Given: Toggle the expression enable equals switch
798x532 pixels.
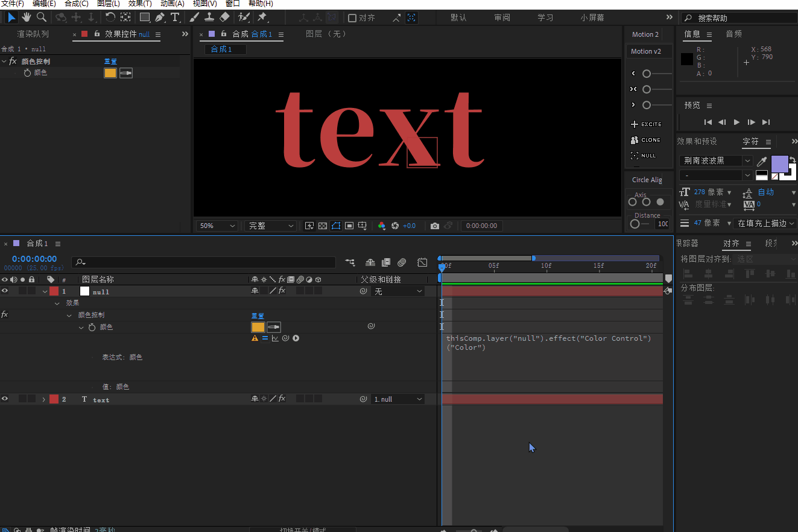Looking at the screenshot, I should [265, 338].
